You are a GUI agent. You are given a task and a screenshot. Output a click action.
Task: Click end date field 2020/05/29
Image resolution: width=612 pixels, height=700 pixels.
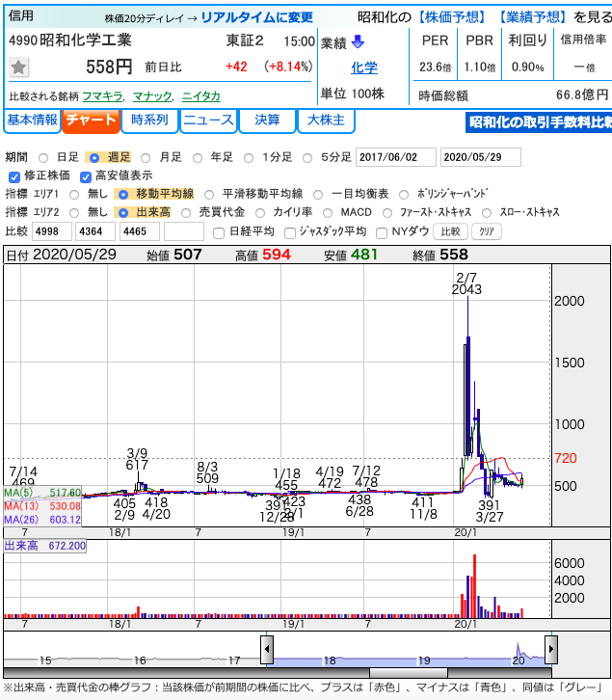point(480,157)
